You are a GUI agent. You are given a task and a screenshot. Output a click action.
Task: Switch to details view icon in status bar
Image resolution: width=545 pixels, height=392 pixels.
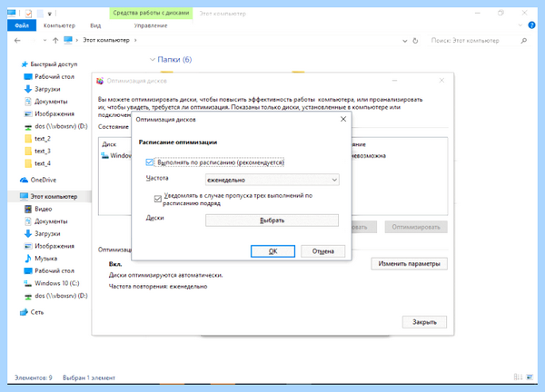click(518, 377)
